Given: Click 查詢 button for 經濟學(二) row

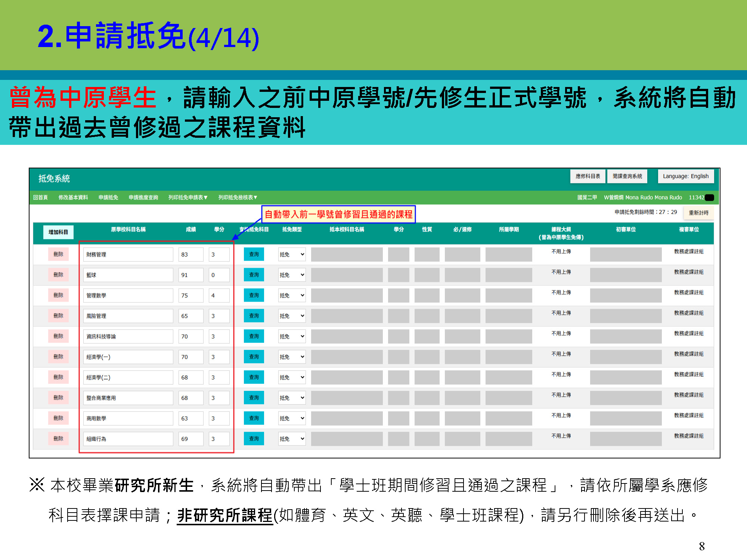Looking at the screenshot, I should (x=254, y=377).
